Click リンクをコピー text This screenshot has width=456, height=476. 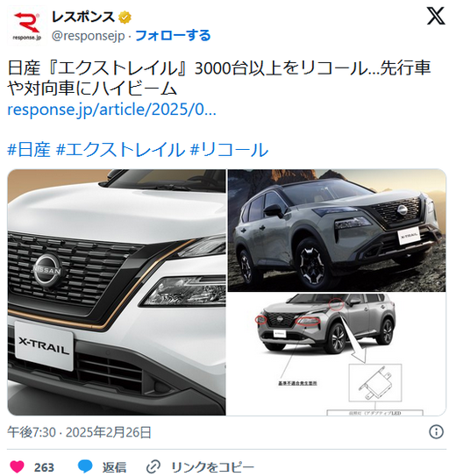(212, 467)
